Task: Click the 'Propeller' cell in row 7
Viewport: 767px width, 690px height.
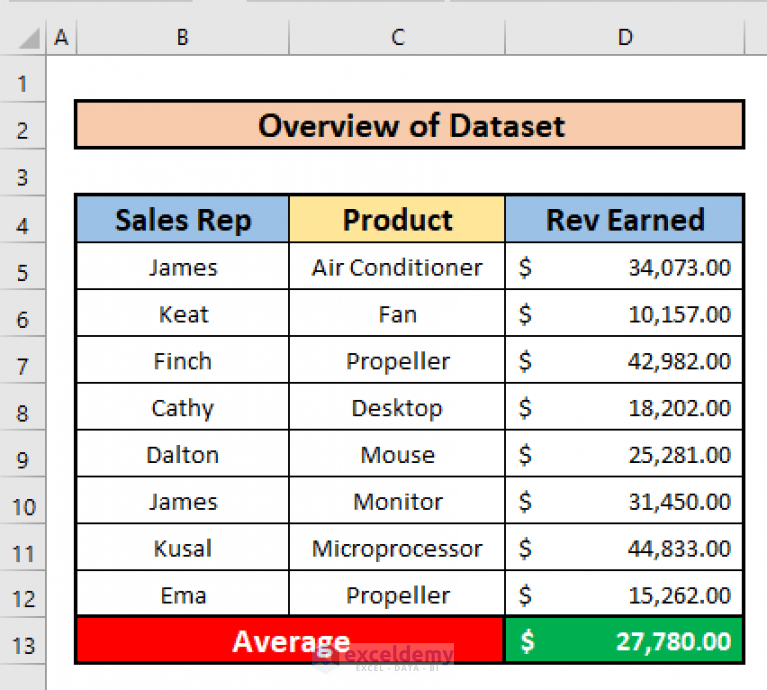Action: pyautogui.click(x=397, y=360)
